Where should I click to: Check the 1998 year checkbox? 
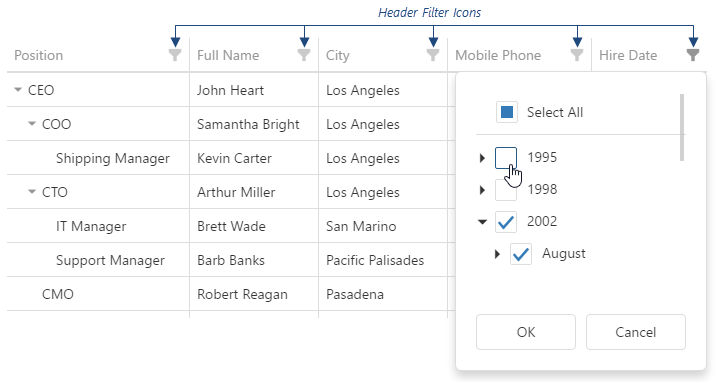[506, 190]
